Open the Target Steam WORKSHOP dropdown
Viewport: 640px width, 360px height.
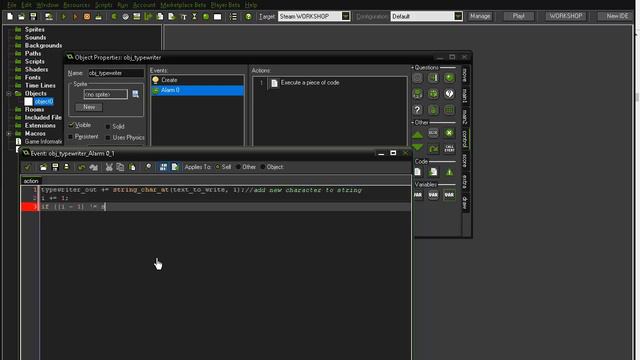[345, 16]
